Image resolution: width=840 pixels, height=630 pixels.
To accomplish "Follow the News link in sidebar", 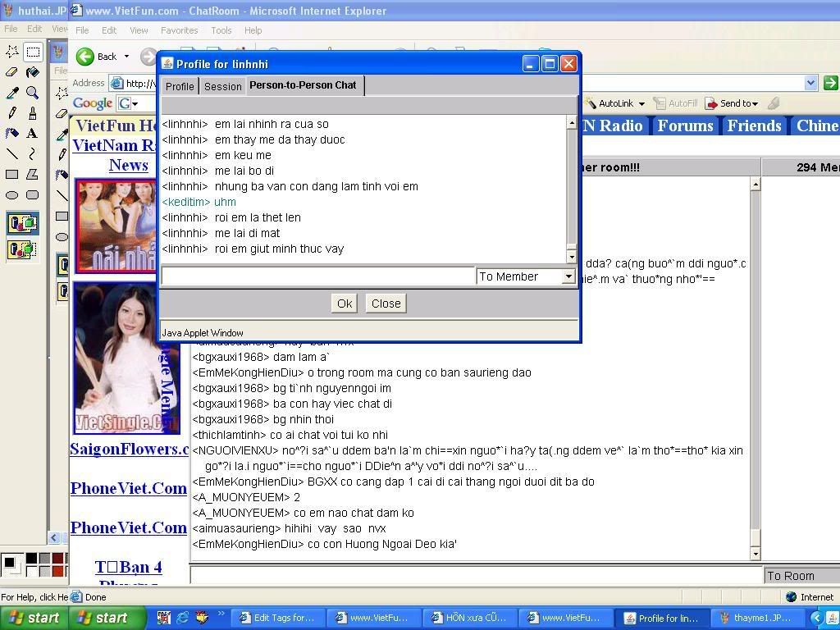I will 129,165.
